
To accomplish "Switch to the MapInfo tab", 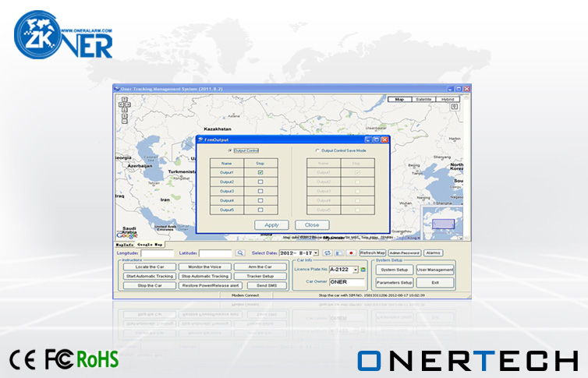I will point(125,245).
